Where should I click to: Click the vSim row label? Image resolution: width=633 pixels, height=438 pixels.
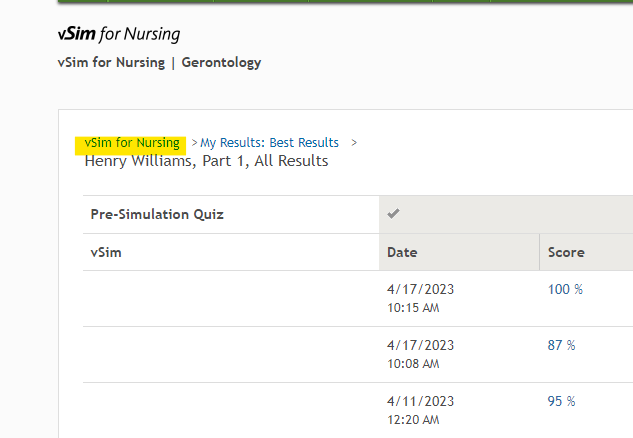click(x=106, y=252)
